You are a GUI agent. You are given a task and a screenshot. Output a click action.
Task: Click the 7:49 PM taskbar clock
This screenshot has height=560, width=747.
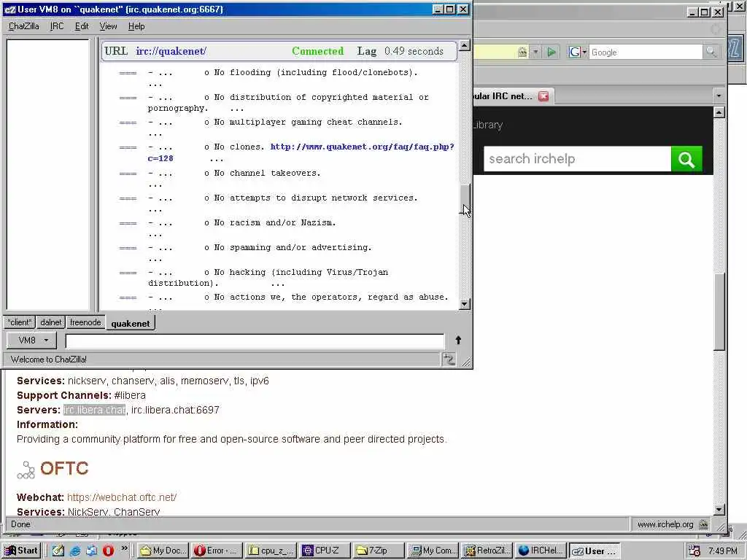[x=723, y=551]
